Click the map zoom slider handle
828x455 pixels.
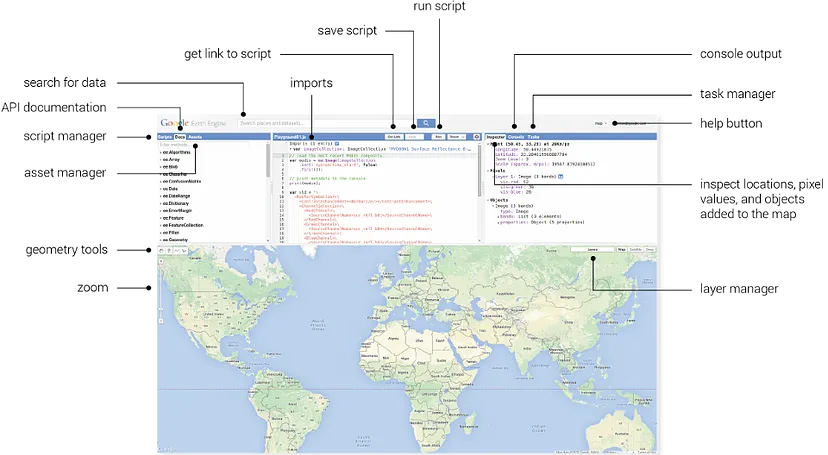(x=161, y=308)
